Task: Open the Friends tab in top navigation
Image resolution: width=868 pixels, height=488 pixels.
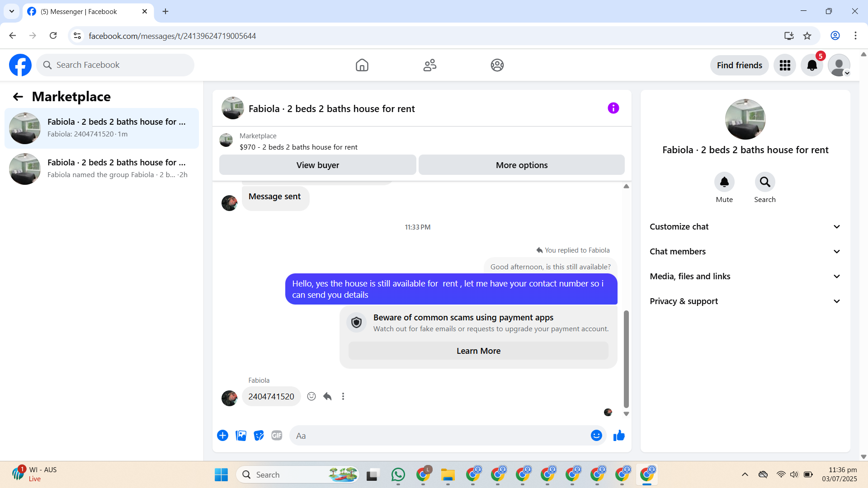Action: (x=429, y=65)
